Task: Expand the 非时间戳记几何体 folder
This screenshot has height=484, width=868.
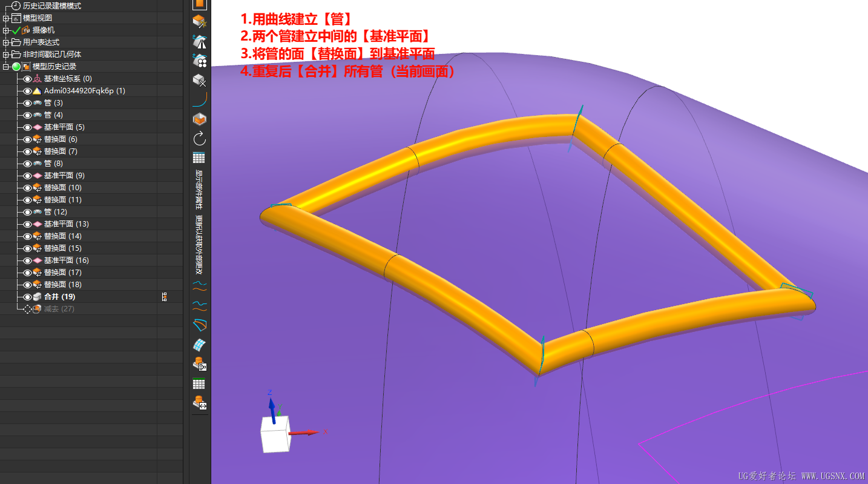Action: pos(5,55)
